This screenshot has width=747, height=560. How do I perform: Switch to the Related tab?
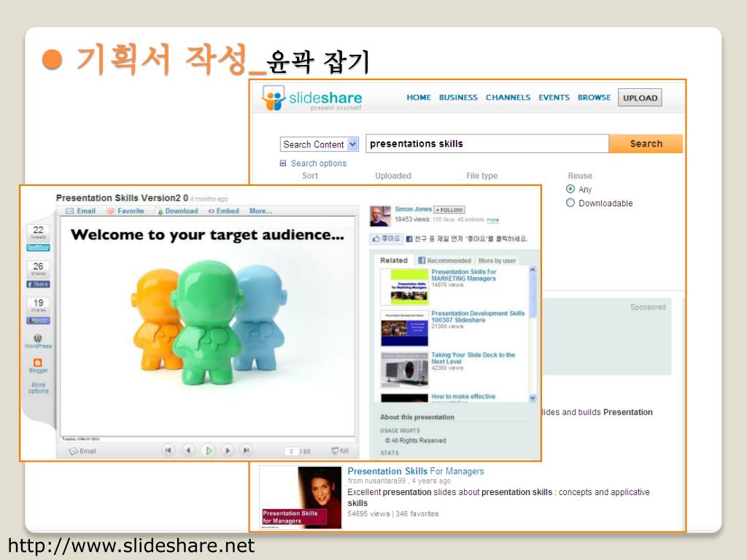[393, 260]
